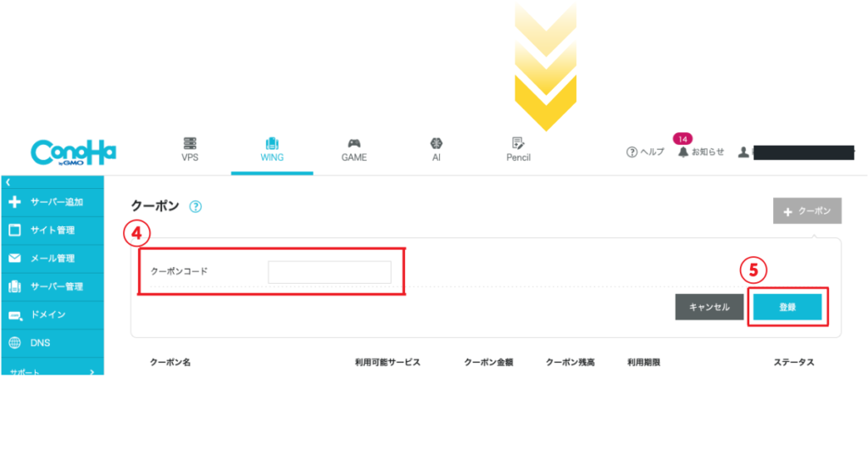Image resolution: width=868 pixels, height=456 pixels.
Task: Click the + クーポン button
Action: 807,211
